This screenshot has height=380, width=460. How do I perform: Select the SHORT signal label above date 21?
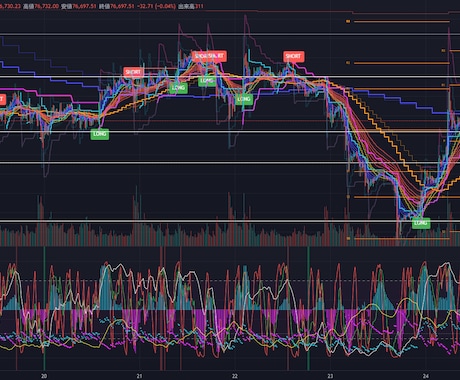tap(133, 72)
